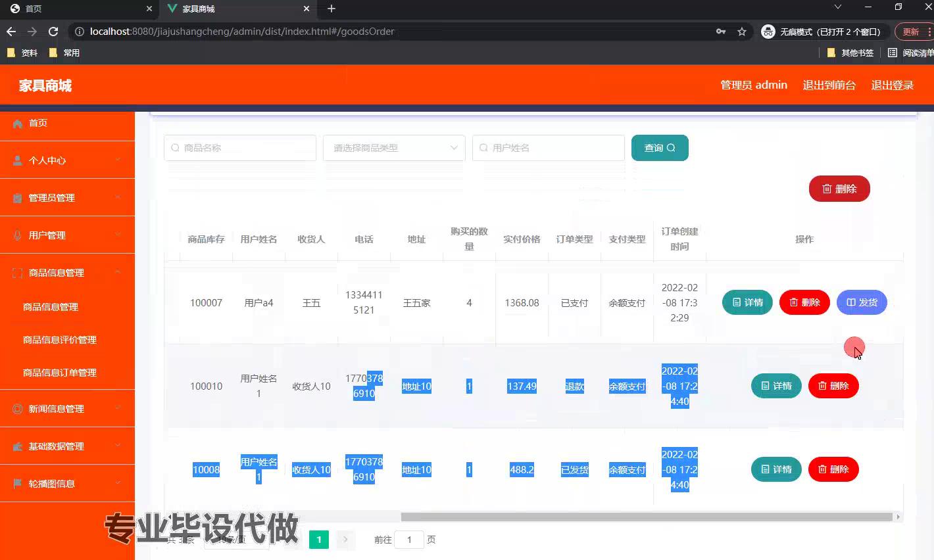The image size is (934, 560).
Task: Click 退出到前台 link in header
Action: (829, 85)
